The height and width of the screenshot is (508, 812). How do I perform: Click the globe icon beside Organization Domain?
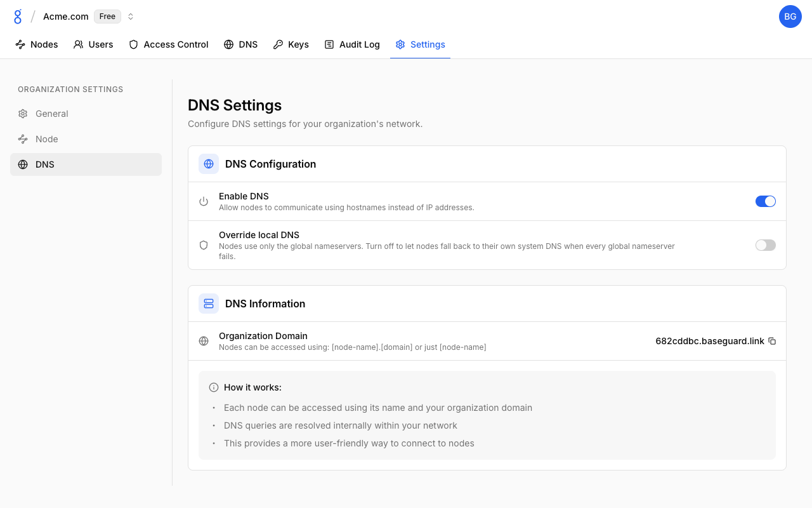tap(204, 341)
